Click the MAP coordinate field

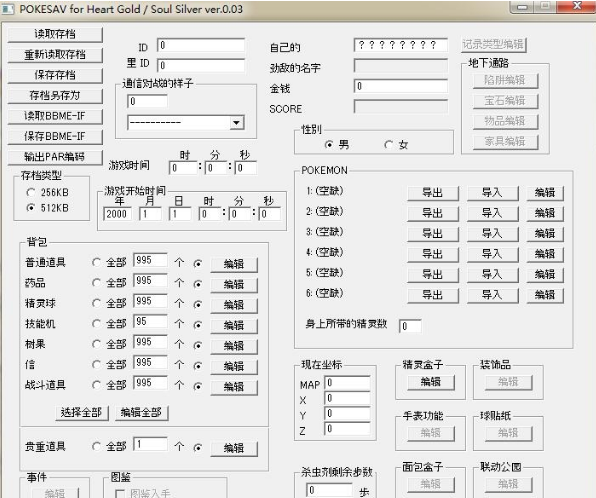click(x=347, y=383)
